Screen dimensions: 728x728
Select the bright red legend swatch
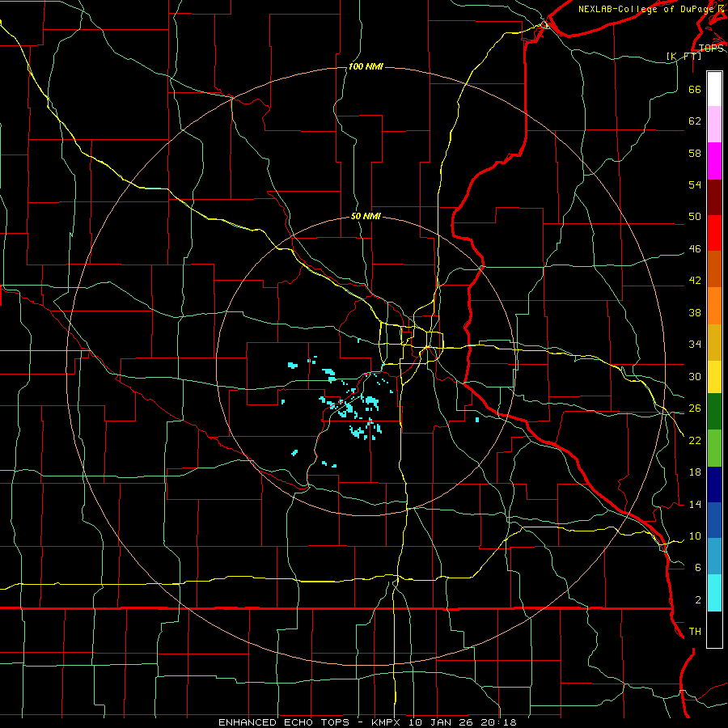pos(714,233)
